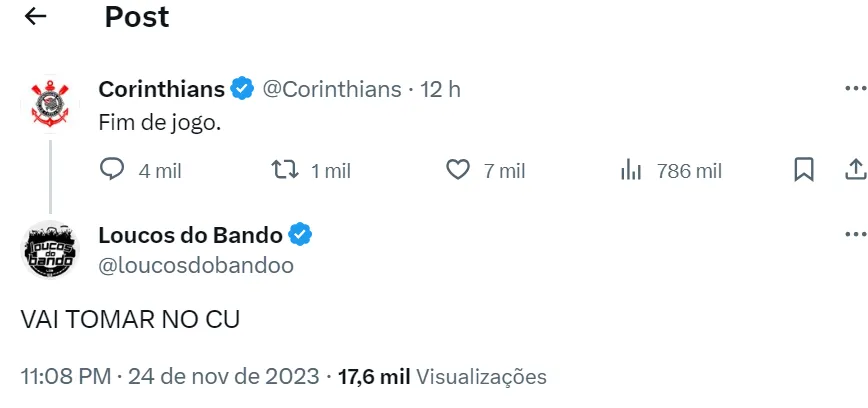The height and width of the screenshot is (408, 868).
Task: Click the Corinthians verified badge
Action: point(242,89)
